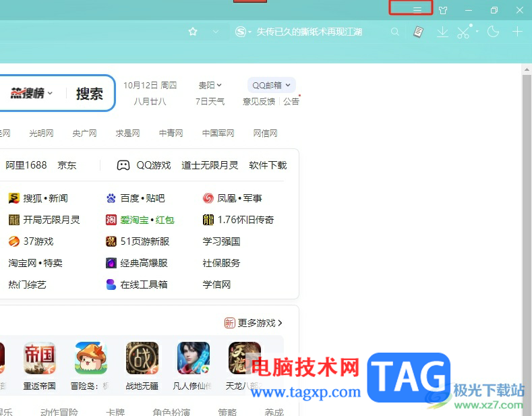Viewport: 532px width, 416px height.
Task: Open the browser main menu (hamburger icon)
Action: pyautogui.click(x=417, y=9)
